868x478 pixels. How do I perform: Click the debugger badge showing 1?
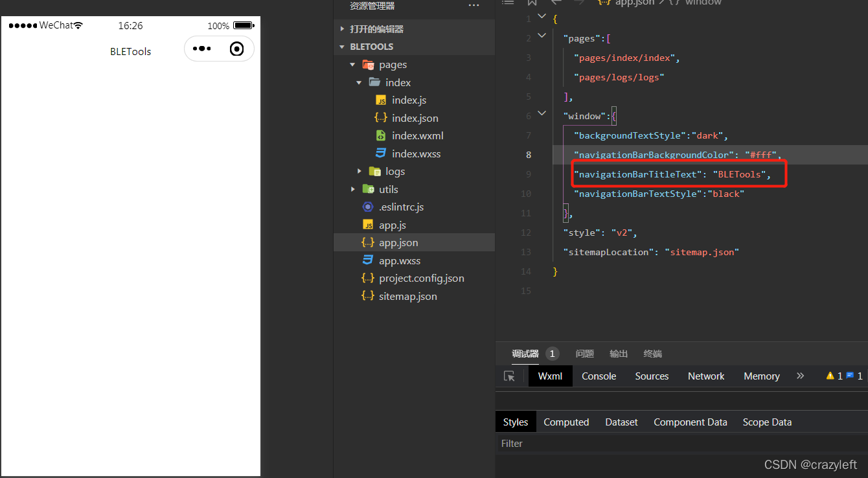click(552, 354)
